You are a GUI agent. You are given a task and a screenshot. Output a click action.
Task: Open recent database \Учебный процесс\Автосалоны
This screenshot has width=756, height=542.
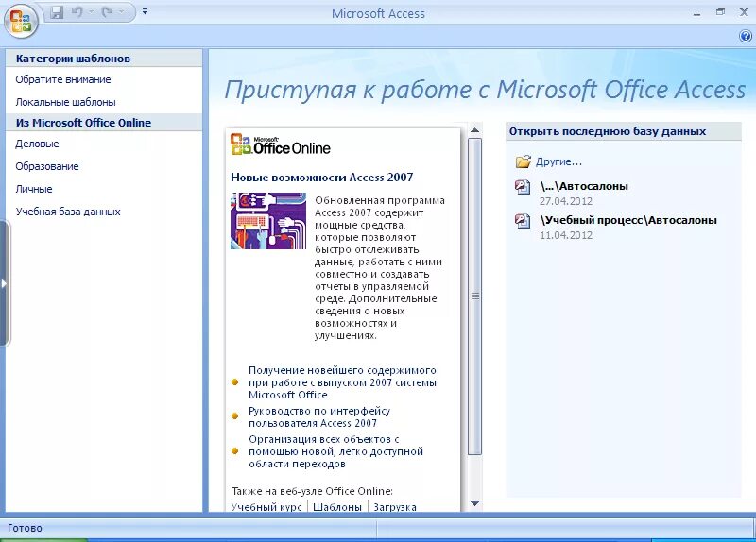[628, 220]
